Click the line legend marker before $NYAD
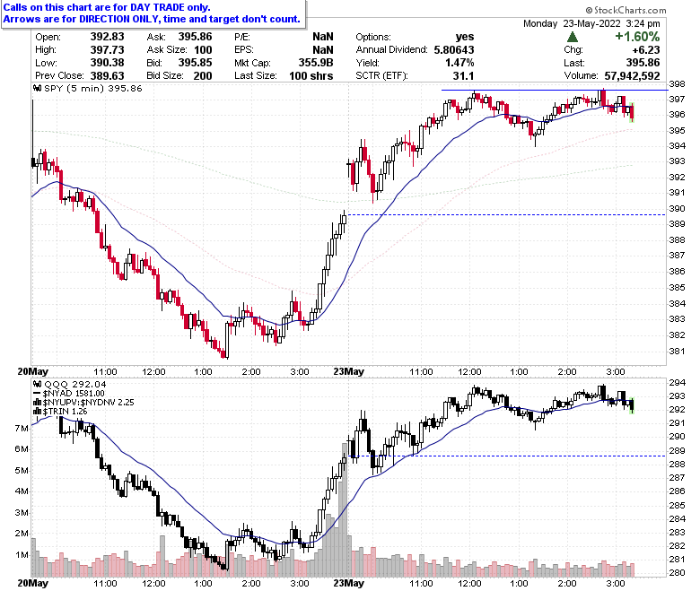The image size is (700, 591). click(38, 394)
